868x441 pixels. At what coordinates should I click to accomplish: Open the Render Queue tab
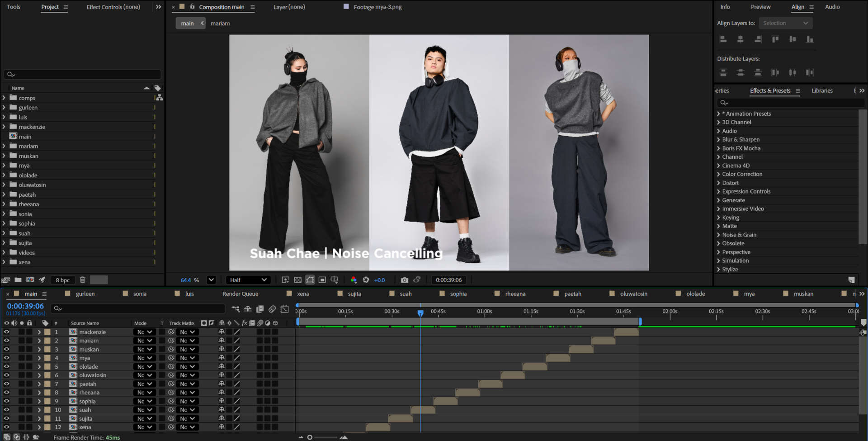[240, 294]
